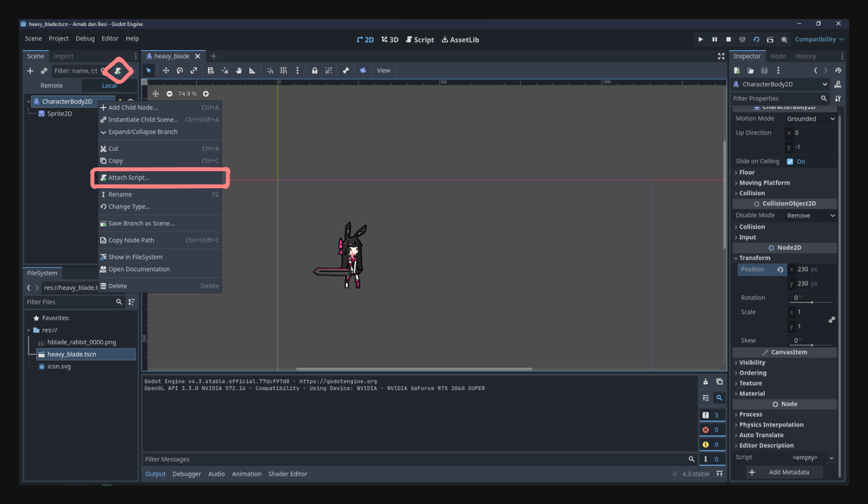
Task: Choose Attach Script from context menu
Action: [160, 178]
